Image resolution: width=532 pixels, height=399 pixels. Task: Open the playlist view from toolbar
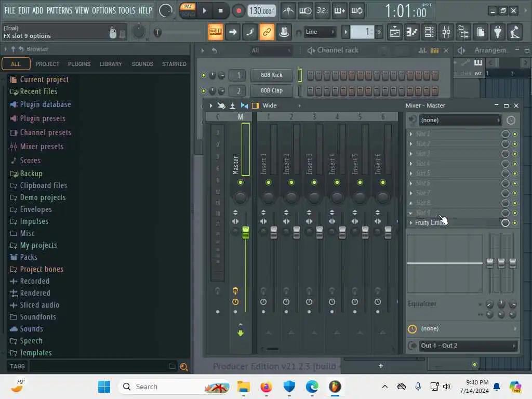point(395,32)
